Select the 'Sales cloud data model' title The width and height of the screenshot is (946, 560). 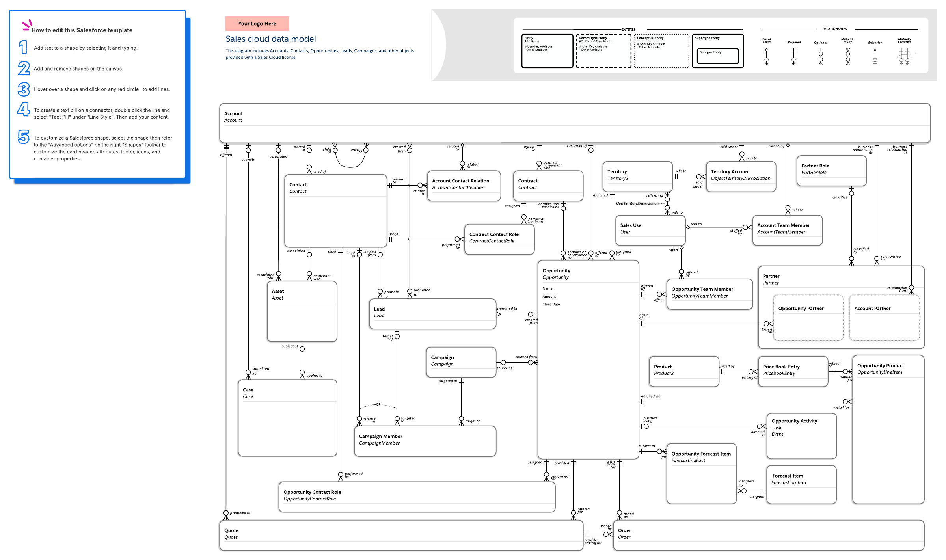tap(270, 39)
